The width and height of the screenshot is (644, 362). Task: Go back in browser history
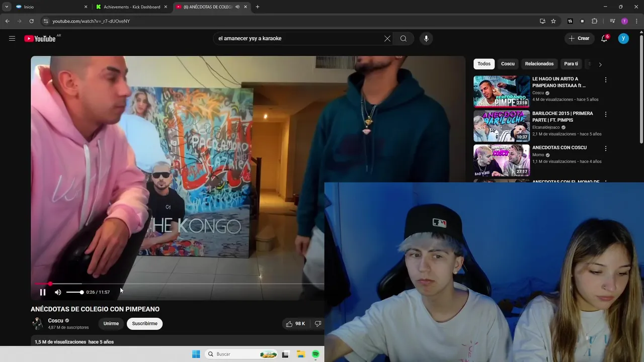click(x=7, y=21)
